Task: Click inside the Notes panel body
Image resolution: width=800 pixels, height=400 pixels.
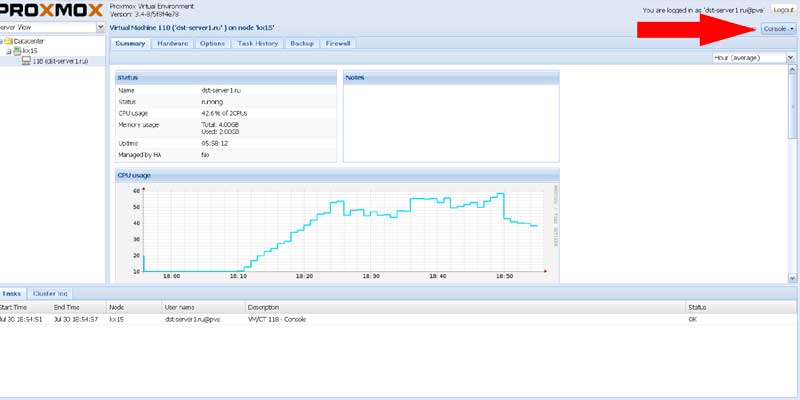Action: coord(451,123)
